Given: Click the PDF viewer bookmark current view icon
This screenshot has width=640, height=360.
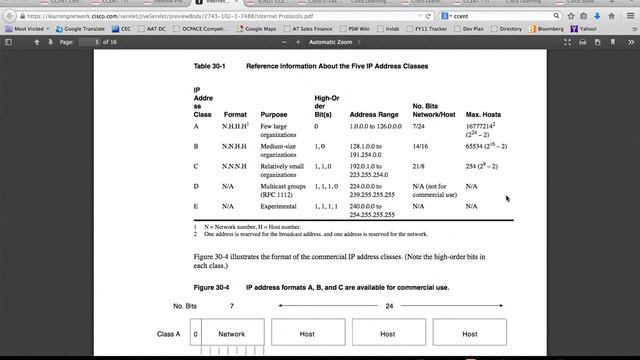Looking at the screenshot, I should coord(613,42).
